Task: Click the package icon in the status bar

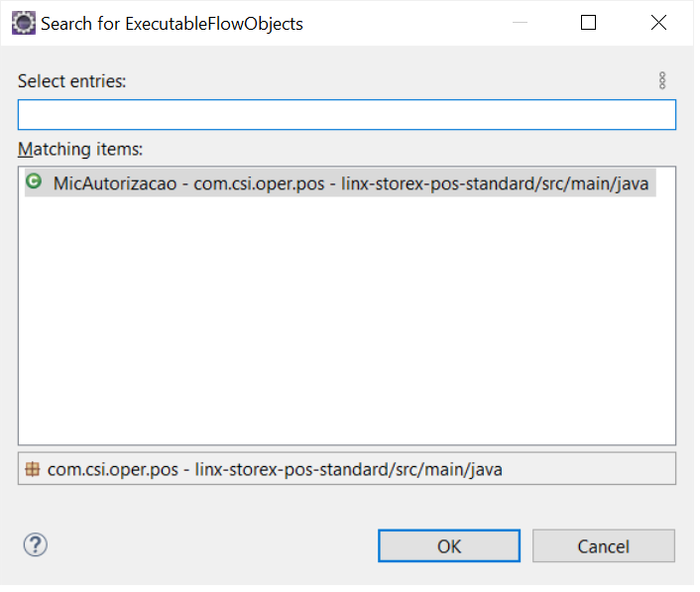Action: (x=33, y=469)
